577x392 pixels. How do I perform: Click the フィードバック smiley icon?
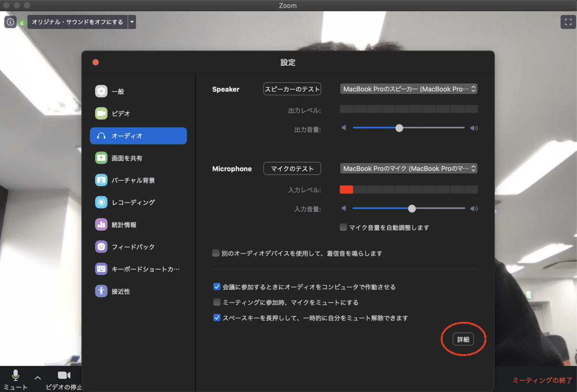tap(101, 247)
